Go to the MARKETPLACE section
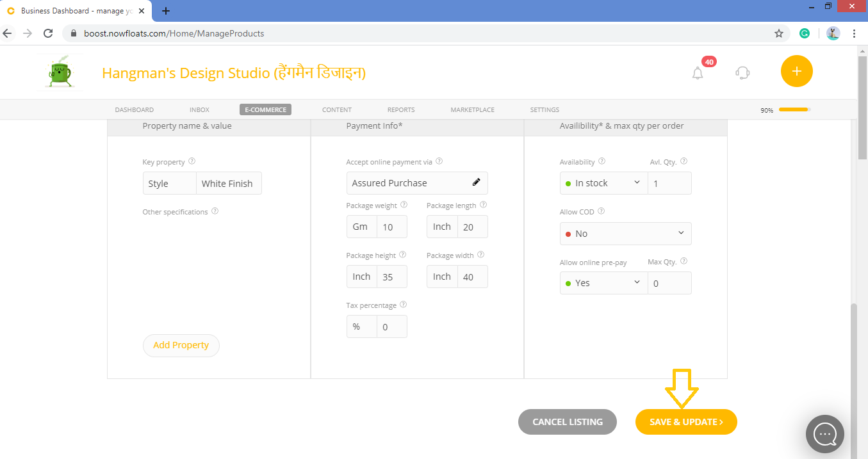 click(x=472, y=109)
